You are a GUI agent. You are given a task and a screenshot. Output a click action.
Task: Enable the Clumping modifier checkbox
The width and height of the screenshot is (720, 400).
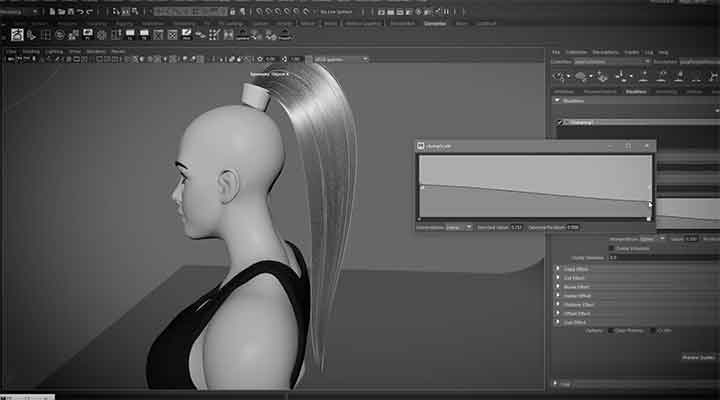561,122
